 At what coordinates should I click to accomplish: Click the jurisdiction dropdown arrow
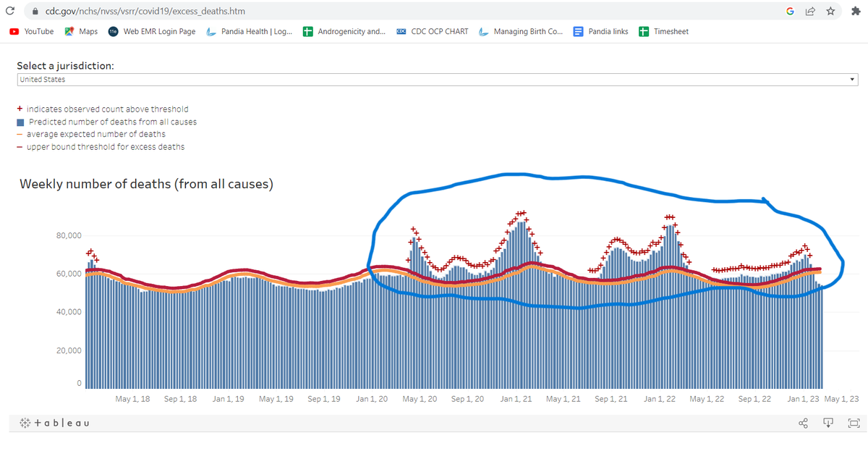852,80
